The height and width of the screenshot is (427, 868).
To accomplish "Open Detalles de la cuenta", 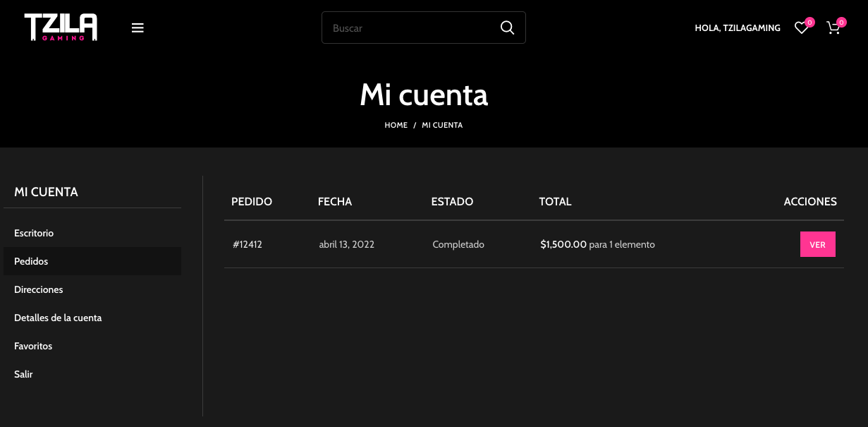I will [58, 318].
